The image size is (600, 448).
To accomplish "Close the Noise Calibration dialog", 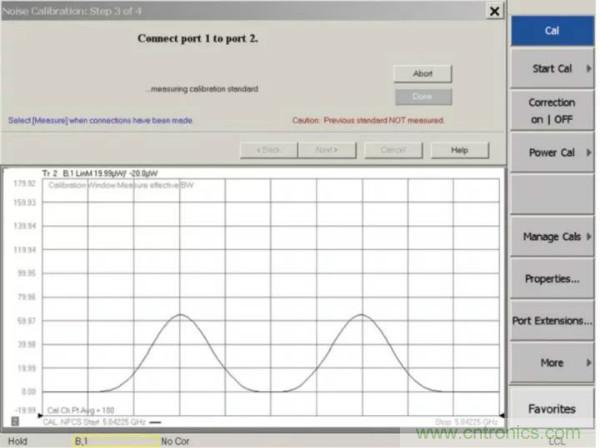I will coord(493,9).
